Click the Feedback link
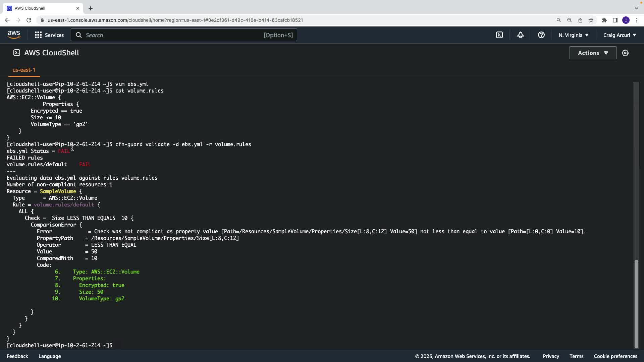The width and height of the screenshot is (644, 362). coord(17,356)
